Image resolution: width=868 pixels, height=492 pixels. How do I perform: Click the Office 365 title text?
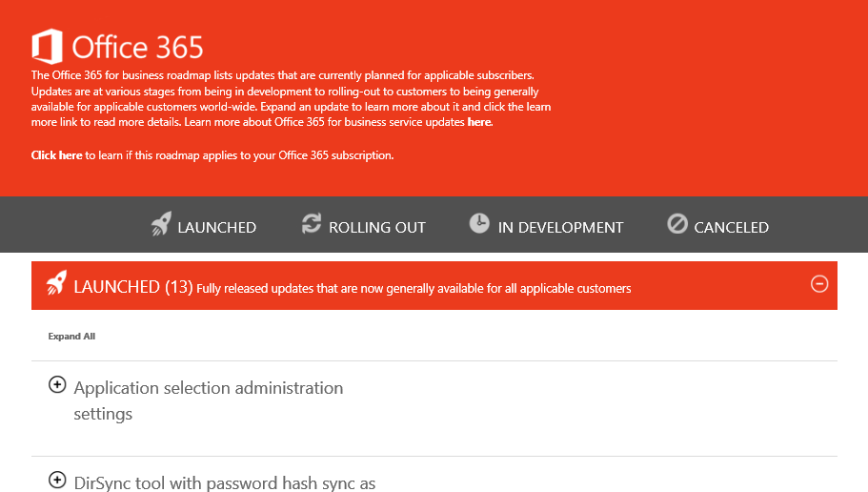137,47
